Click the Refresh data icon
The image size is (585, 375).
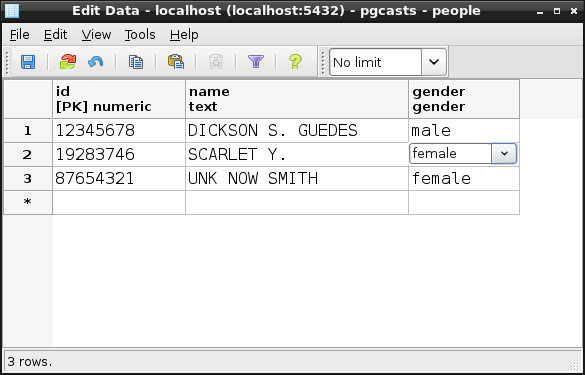click(68, 62)
